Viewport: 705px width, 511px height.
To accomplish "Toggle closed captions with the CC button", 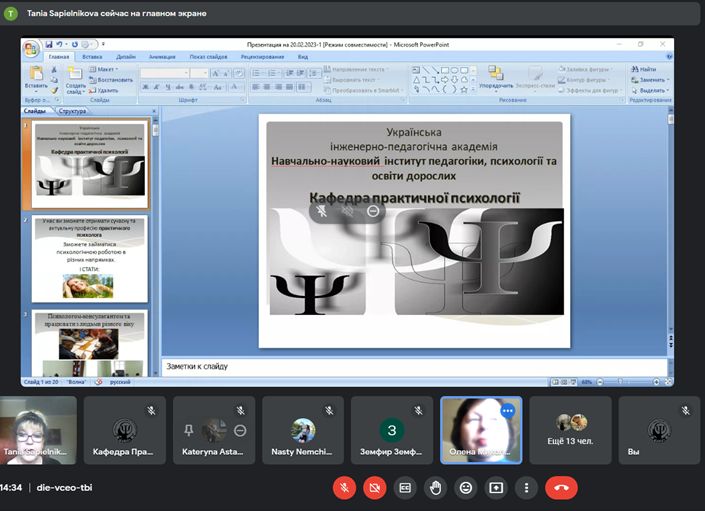I will 405,488.
